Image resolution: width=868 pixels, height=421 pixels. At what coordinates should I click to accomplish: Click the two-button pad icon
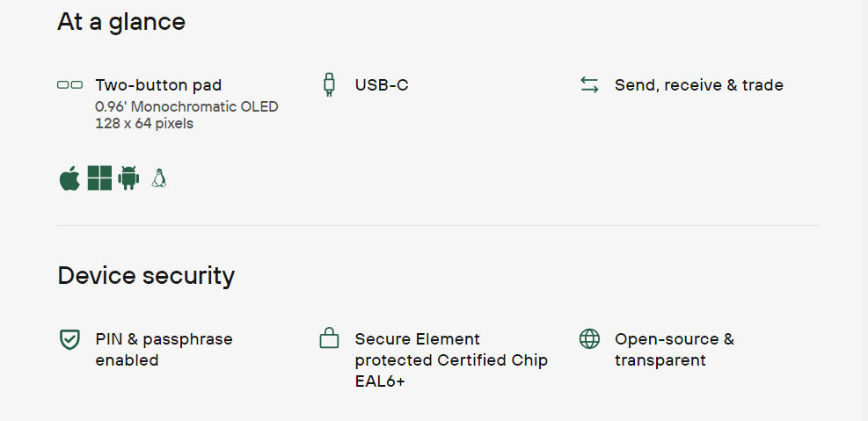(69, 85)
